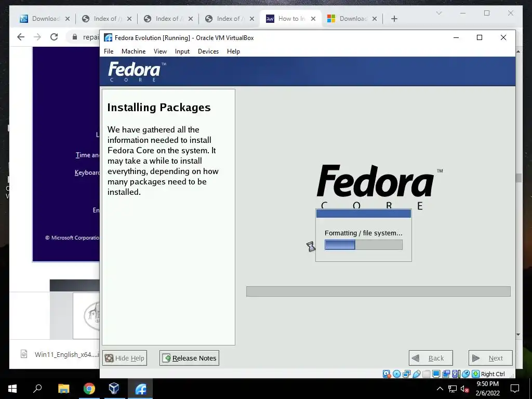Image resolution: width=532 pixels, height=399 pixels.
Task: Click the 'Installing Packages' heading
Action: pyautogui.click(x=159, y=107)
